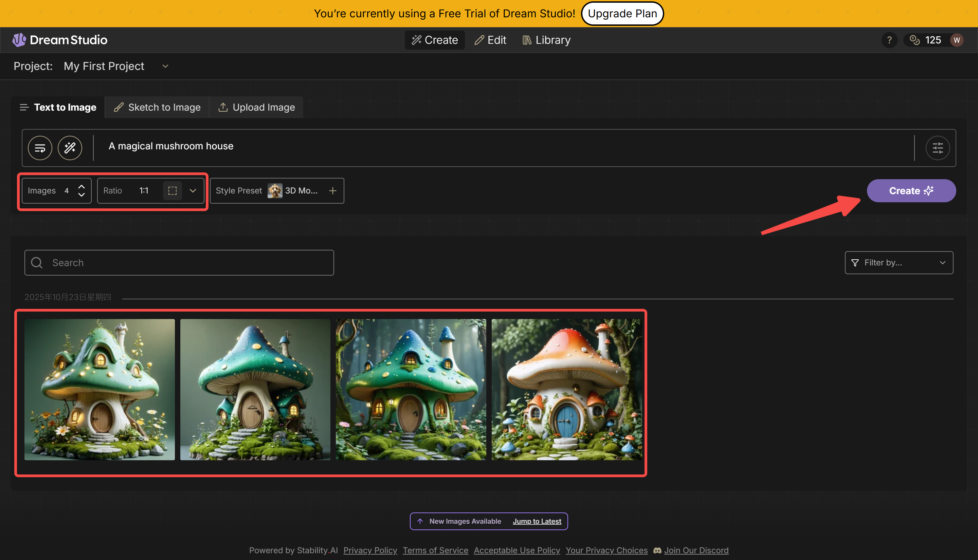The width and height of the screenshot is (978, 560).
Task: Click the magic wand prompt enhancer icon
Action: pyautogui.click(x=70, y=148)
